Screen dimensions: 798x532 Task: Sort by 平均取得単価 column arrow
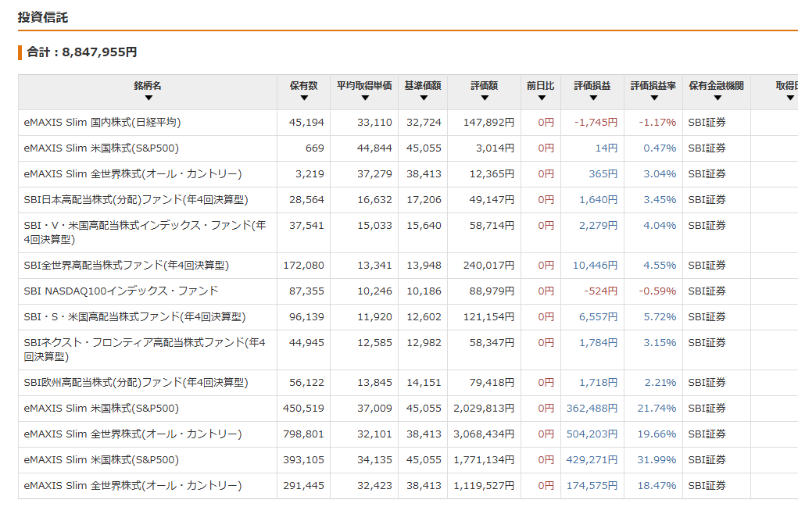[365, 98]
